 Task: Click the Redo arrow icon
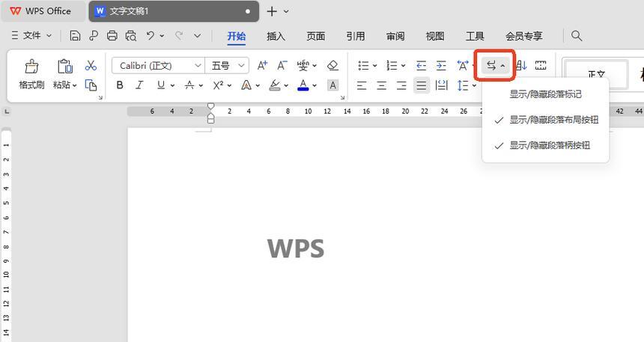coord(179,36)
